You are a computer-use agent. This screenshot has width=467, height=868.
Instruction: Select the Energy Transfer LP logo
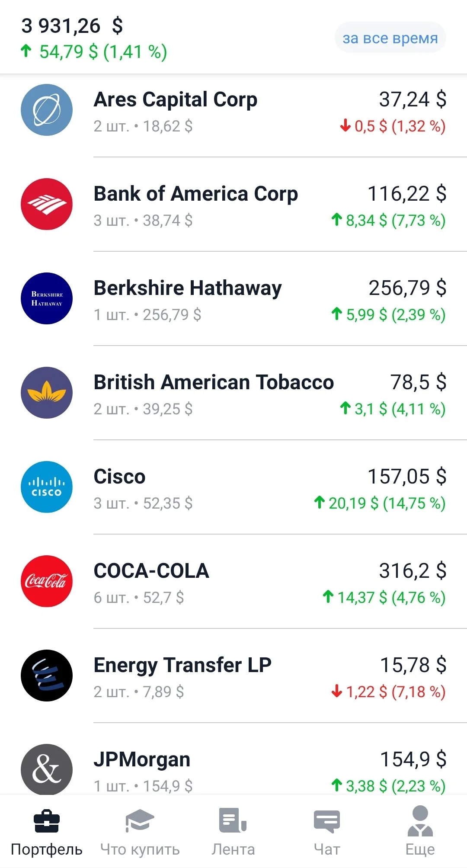click(x=47, y=676)
